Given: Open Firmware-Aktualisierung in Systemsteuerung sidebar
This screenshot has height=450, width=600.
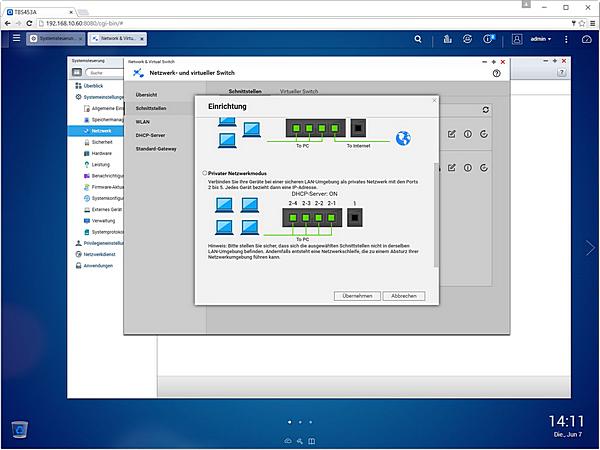Looking at the screenshot, I should pyautogui.click(x=103, y=187).
